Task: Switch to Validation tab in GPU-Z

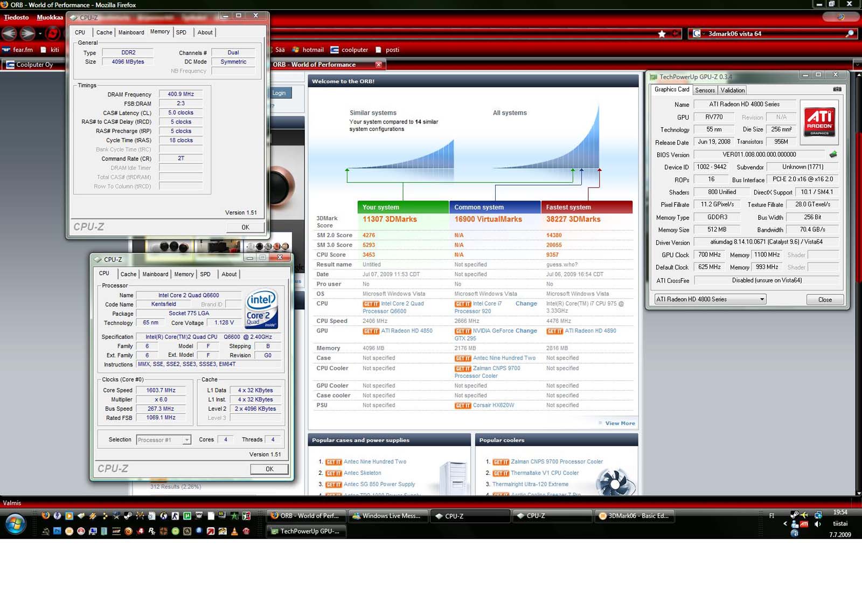Action: pyautogui.click(x=732, y=90)
